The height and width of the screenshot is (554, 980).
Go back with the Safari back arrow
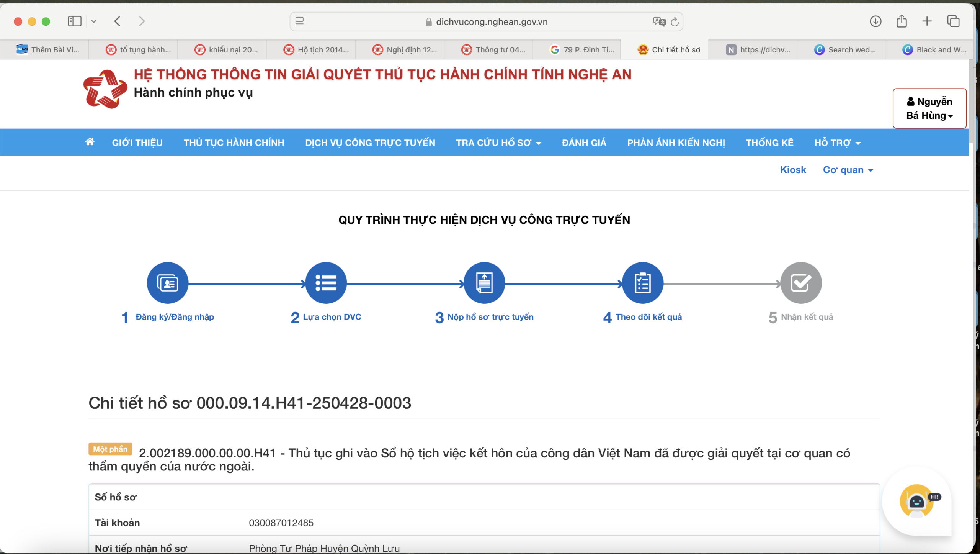118,21
